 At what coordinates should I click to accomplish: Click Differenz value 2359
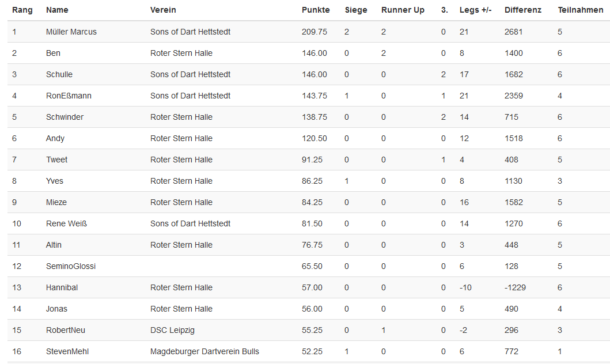coord(514,96)
